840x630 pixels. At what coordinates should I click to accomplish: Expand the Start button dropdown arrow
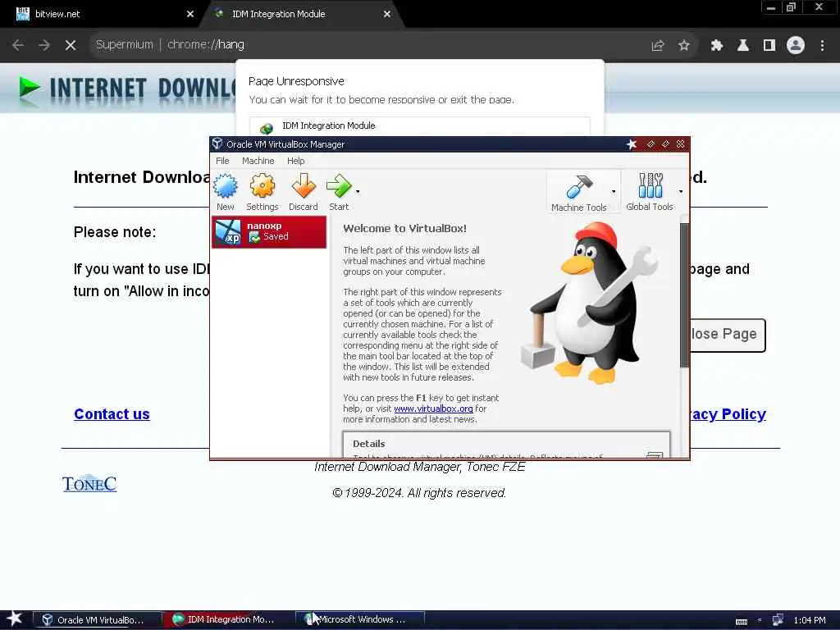point(358,191)
